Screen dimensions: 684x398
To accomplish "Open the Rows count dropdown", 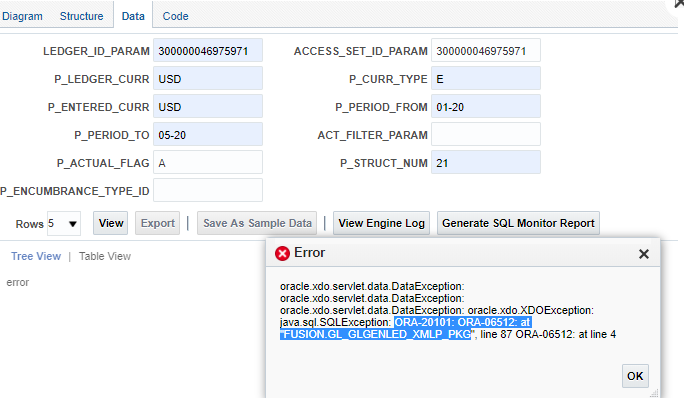I will [64, 224].
